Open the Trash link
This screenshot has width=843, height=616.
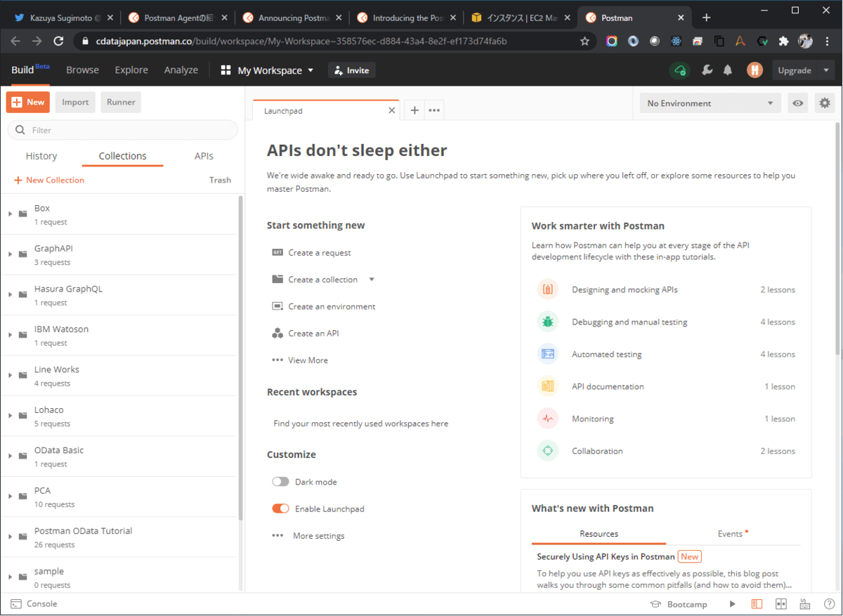coord(220,180)
